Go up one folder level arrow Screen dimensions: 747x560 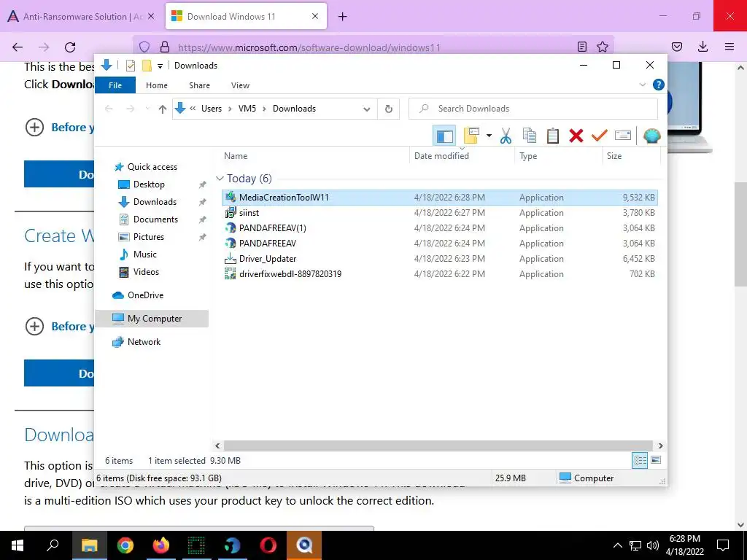[163, 109]
